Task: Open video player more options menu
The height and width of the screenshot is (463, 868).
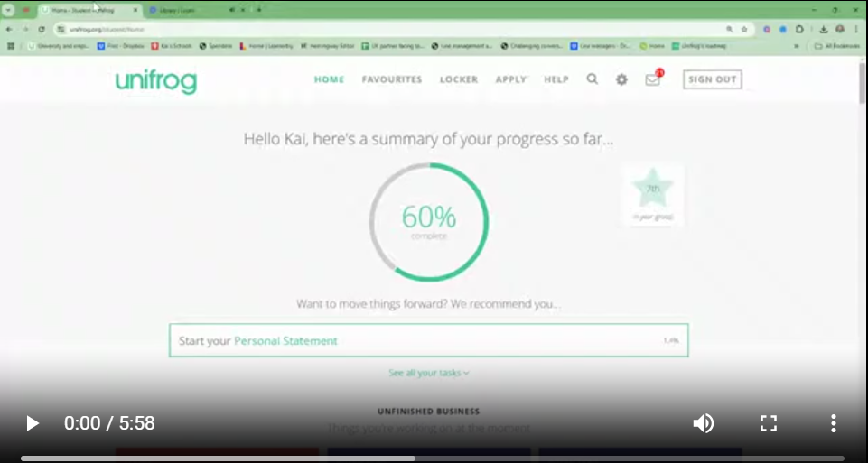Action: 833,423
